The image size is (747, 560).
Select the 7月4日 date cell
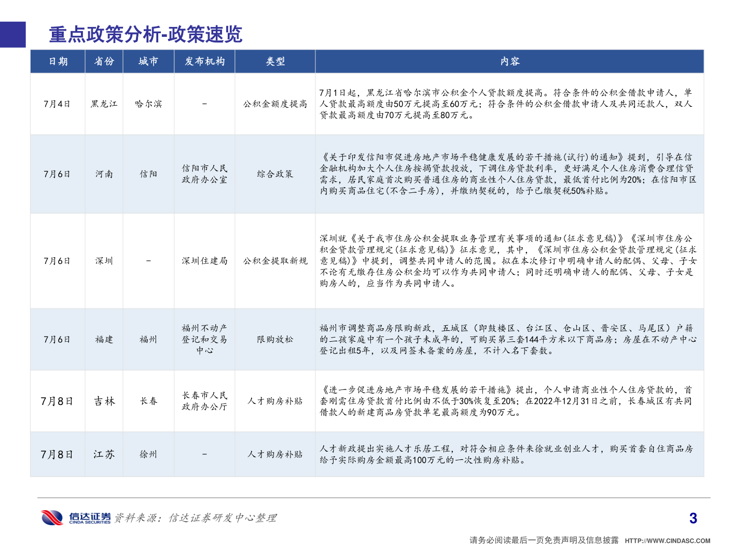(x=57, y=104)
